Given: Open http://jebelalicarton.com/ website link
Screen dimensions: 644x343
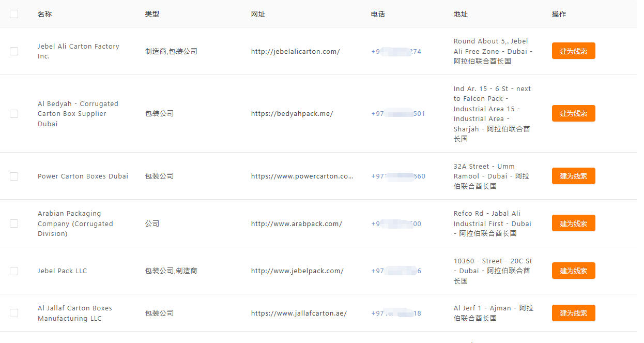Looking at the screenshot, I should [x=295, y=51].
